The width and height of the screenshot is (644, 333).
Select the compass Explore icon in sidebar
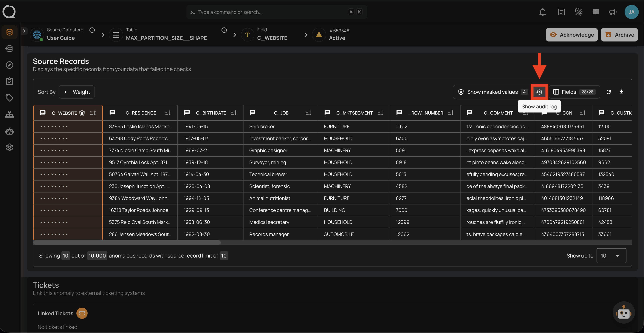point(9,65)
